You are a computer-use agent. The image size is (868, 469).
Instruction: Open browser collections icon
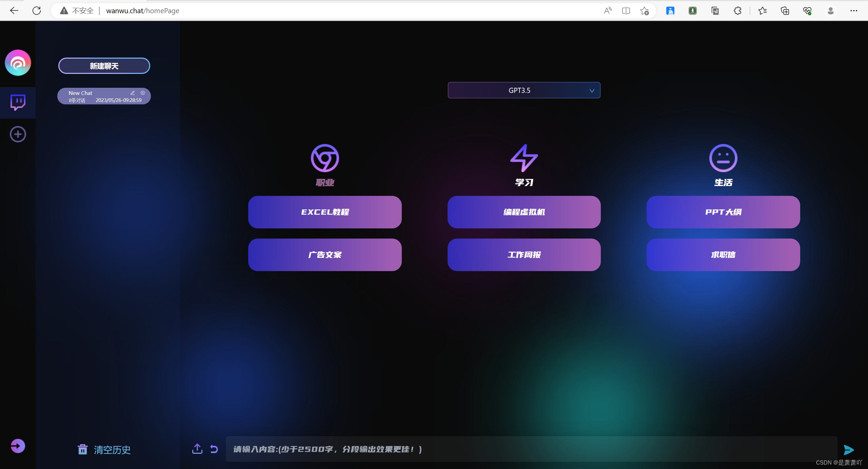tap(785, 11)
